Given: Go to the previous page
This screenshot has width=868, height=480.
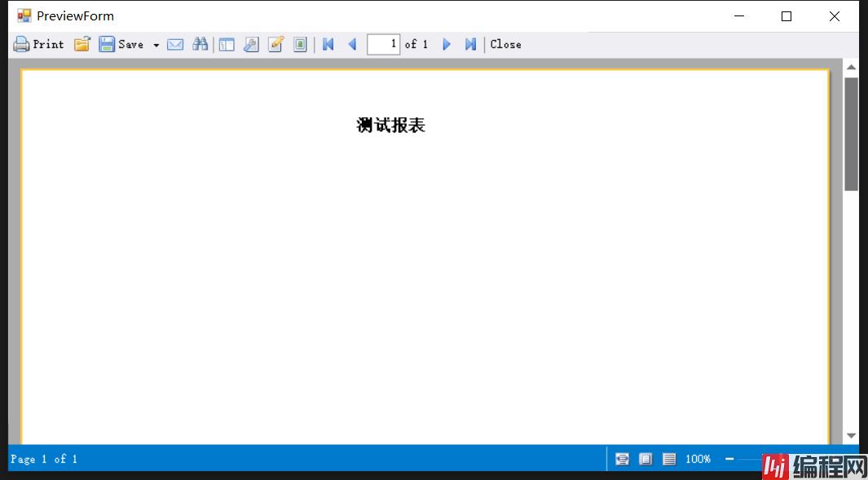Looking at the screenshot, I should [352, 45].
